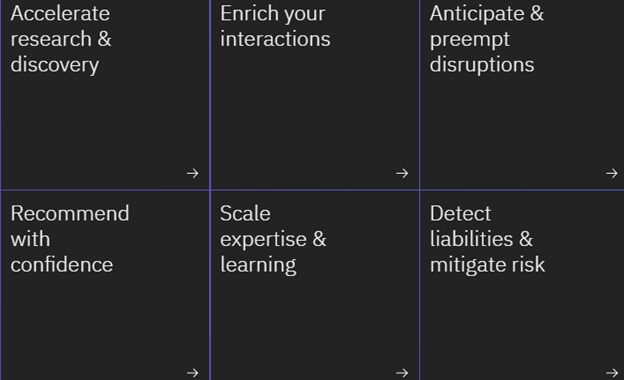
Task: Click the words 'mitigate risk' in the last tile
Action: pyautogui.click(x=487, y=265)
